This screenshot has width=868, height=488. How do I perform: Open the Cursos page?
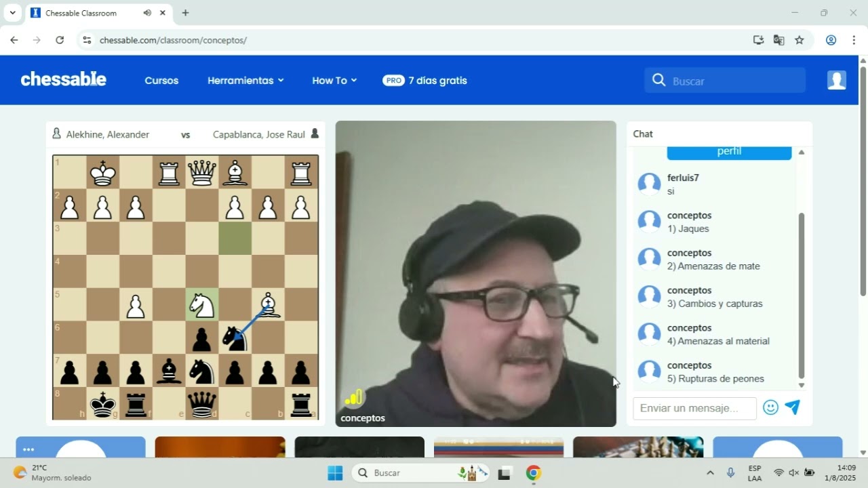pos(161,81)
